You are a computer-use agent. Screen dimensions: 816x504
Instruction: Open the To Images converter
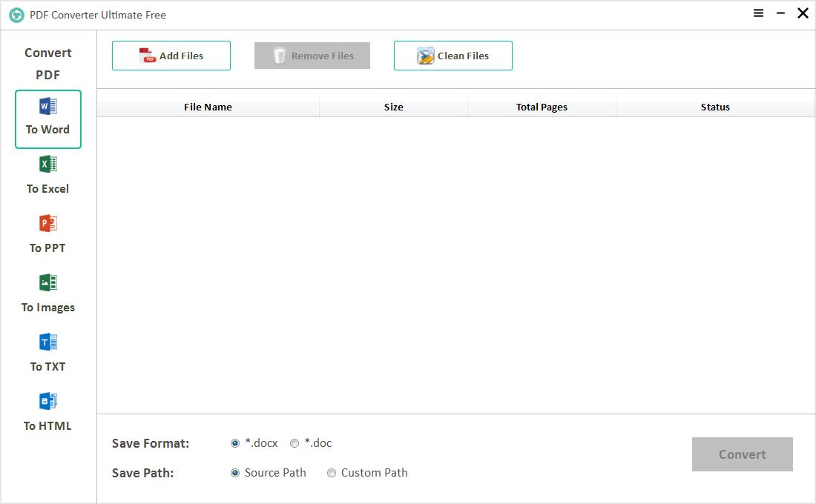pos(47,293)
